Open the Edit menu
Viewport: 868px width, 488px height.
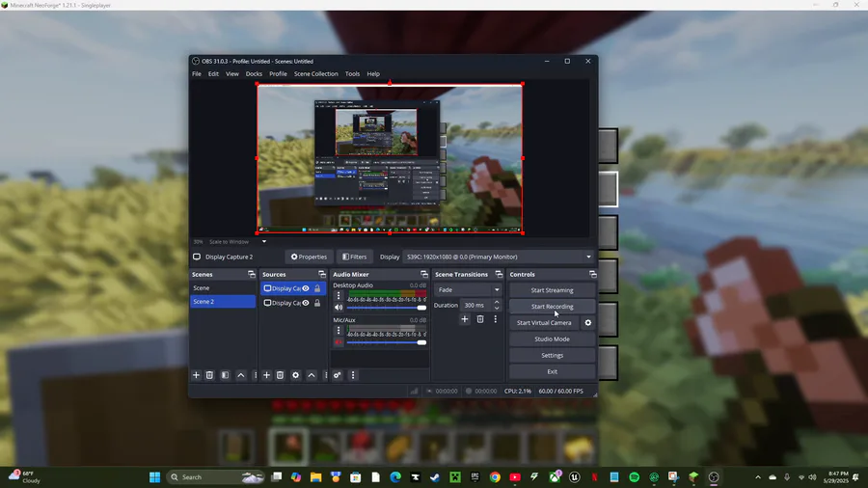coord(213,73)
